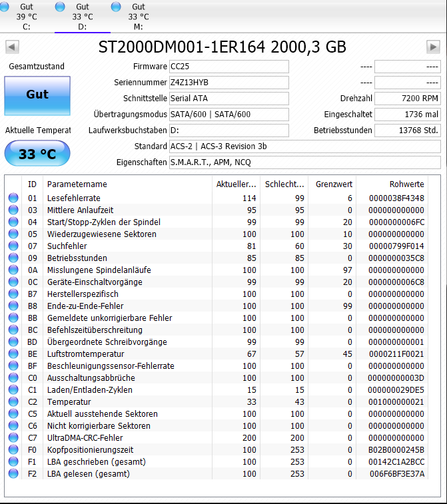Click the Betriebsstunden value 13768 Std.

(x=408, y=130)
